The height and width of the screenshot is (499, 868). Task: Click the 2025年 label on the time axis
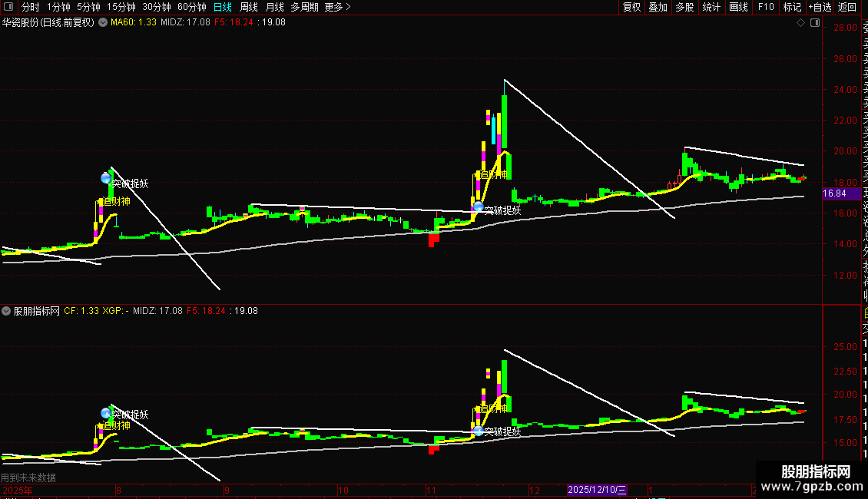[18, 490]
